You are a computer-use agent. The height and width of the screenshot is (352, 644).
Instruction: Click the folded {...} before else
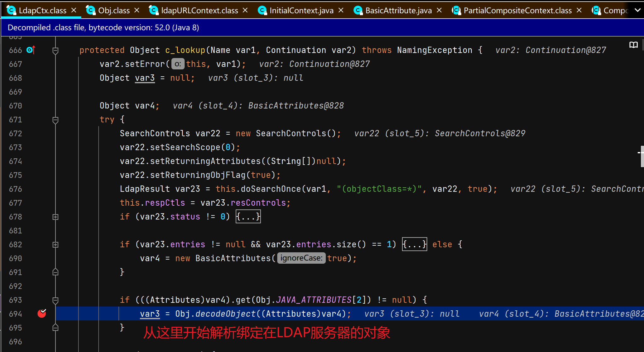point(414,244)
